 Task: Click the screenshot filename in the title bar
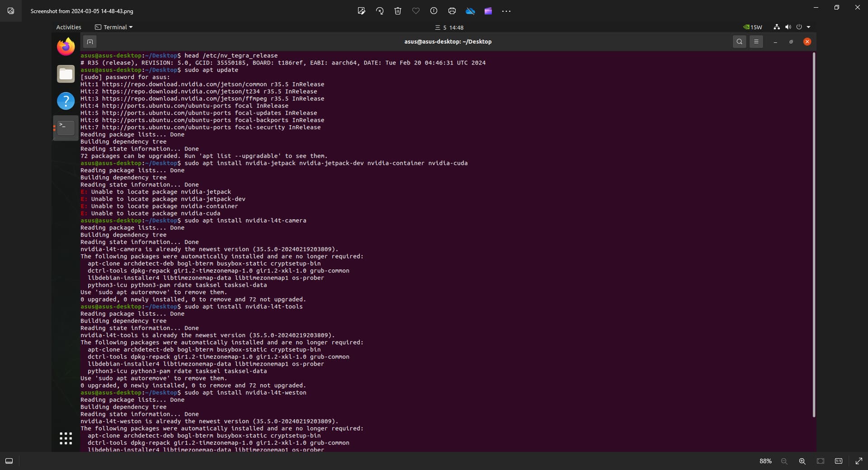82,11
